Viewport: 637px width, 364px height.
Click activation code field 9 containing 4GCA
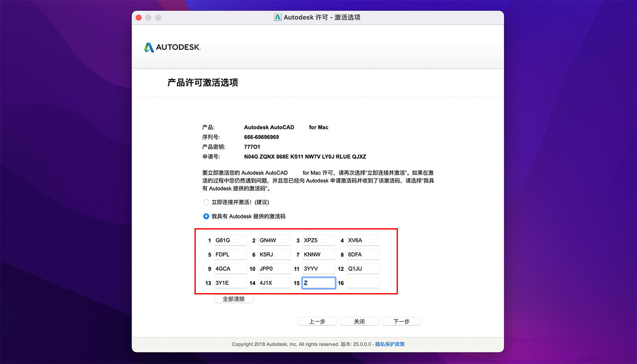point(230,269)
